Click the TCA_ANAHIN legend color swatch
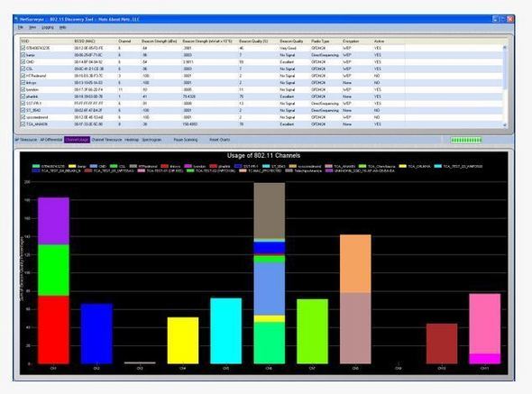 click(329, 166)
